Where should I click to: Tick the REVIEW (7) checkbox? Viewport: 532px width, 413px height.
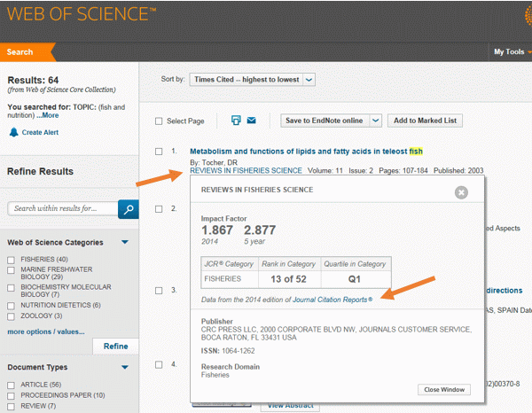click(11, 406)
